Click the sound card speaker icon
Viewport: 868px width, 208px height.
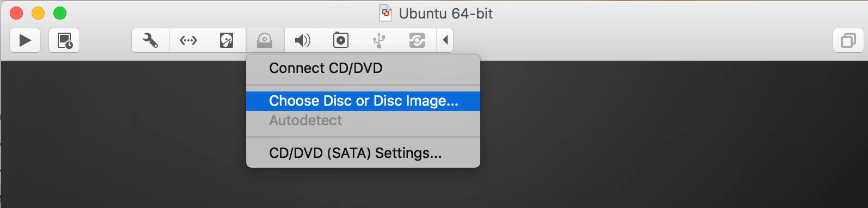pos(303,40)
